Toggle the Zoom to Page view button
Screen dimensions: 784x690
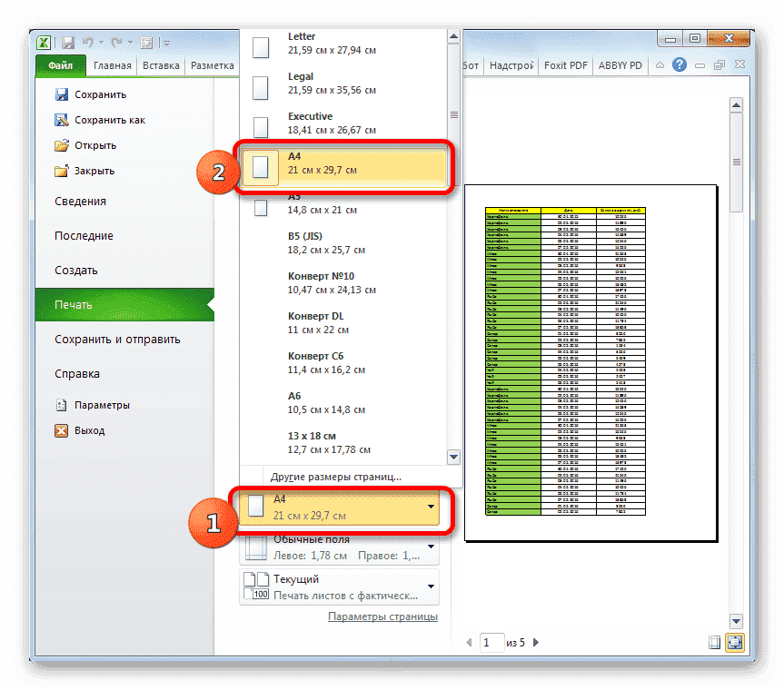[734, 642]
